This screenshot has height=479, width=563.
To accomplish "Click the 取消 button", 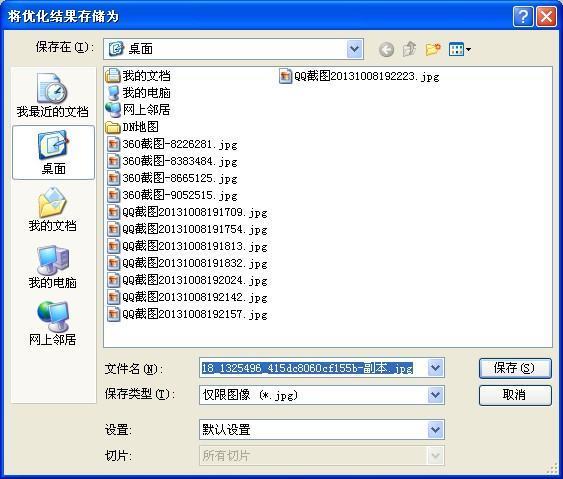I will coord(515,395).
